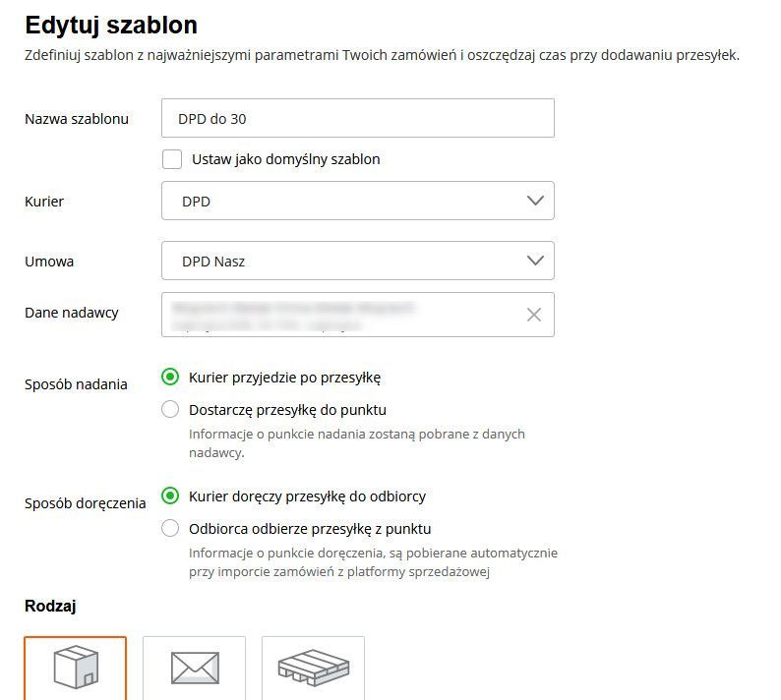Expand the Umowa dropdown chevron arrow
The width and height of the screenshot is (781, 700).
(535, 261)
